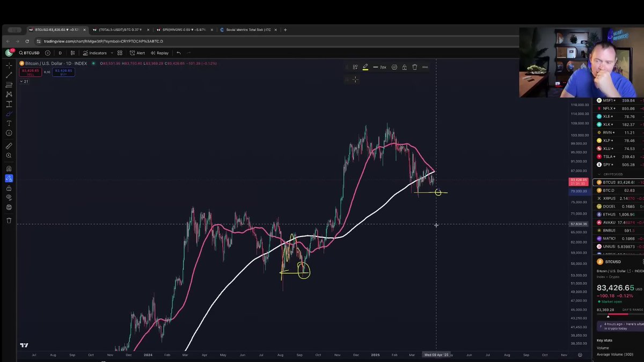Viewport: 644px width, 362px height.
Task: Add symbol to compare with plus icon
Action: [48, 53]
